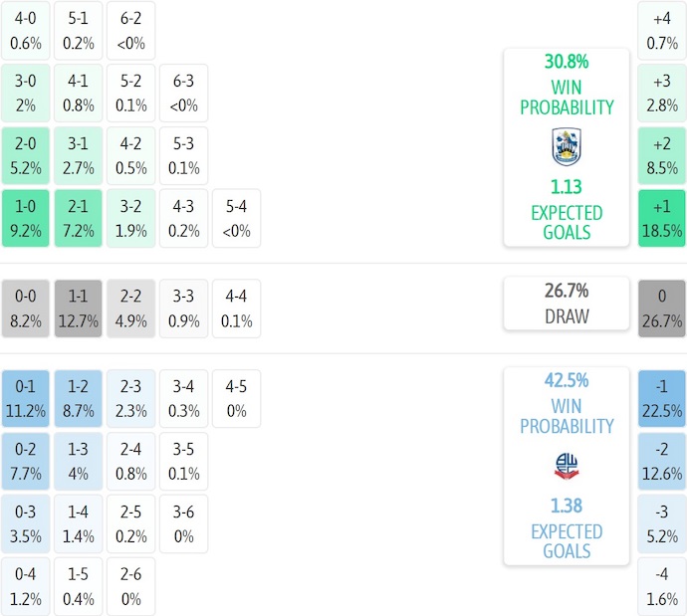
Task: Click the -4 margin tile at 1.6%
Action: tap(662, 587)
